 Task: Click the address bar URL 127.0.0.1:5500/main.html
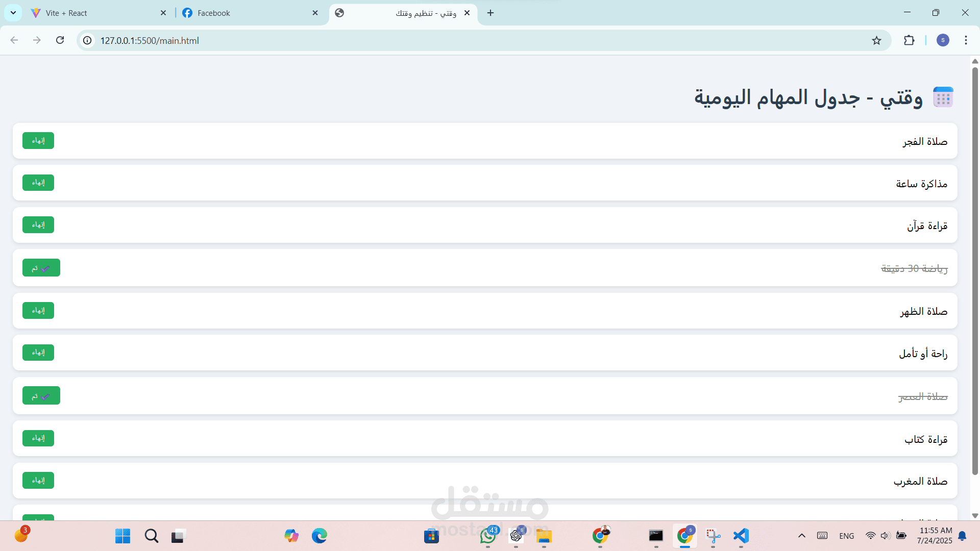tap(150, 40)
